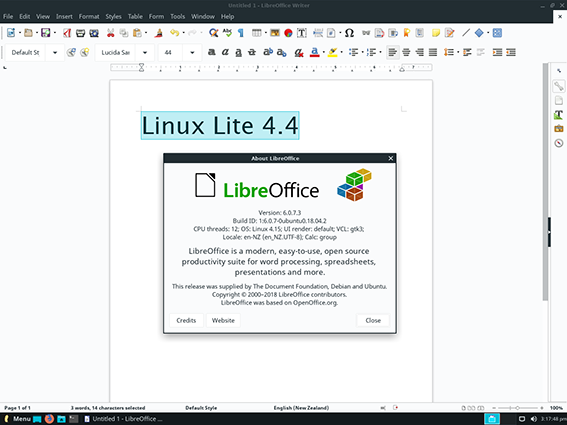The width and height of the screenshot is (567, 425).
Task: Click the vertical scrollbar of the document
Action: pos(545,182)
